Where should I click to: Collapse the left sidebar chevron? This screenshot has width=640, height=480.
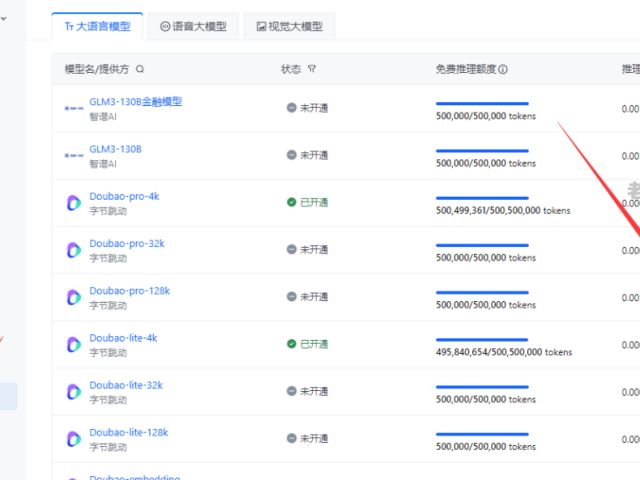[x=4, y=19]
